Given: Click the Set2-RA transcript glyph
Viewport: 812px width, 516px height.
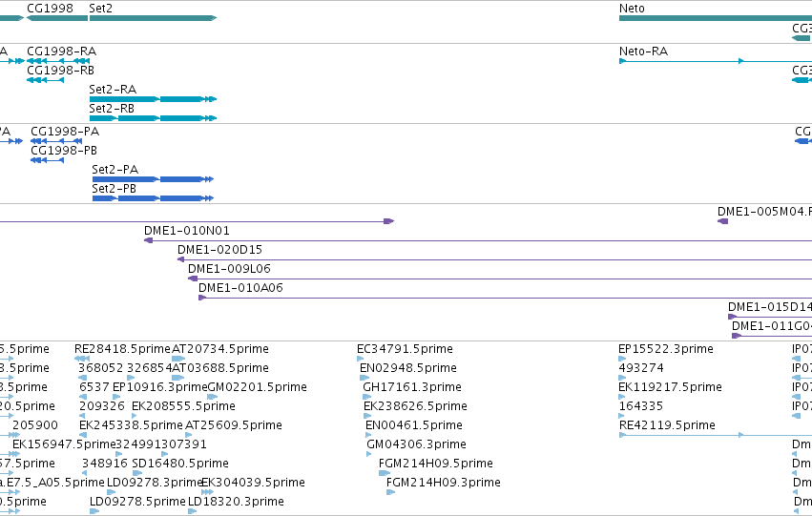Looking at the screenshot, I should tap(153, 99).
